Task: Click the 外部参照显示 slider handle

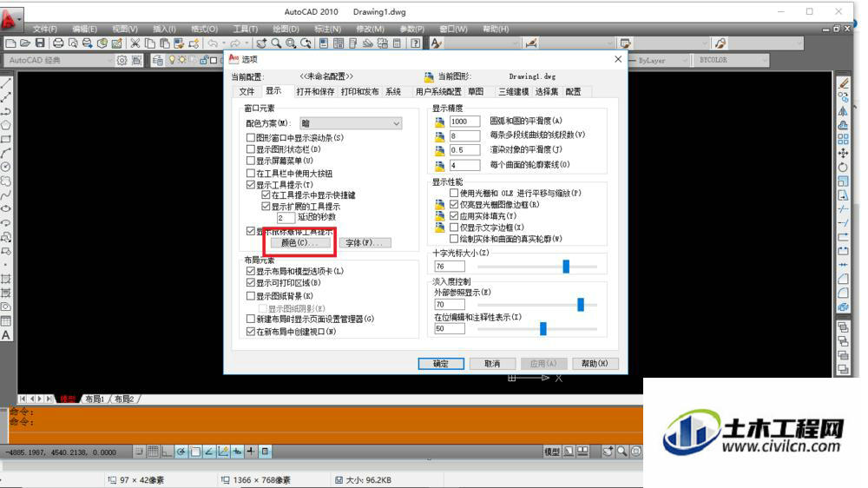Action: pos(581,304)
